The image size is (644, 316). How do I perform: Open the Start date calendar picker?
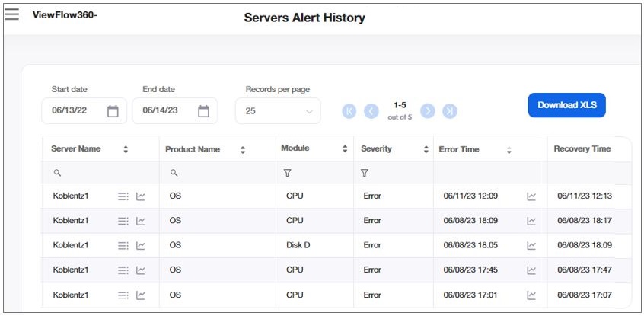(113, 111)
